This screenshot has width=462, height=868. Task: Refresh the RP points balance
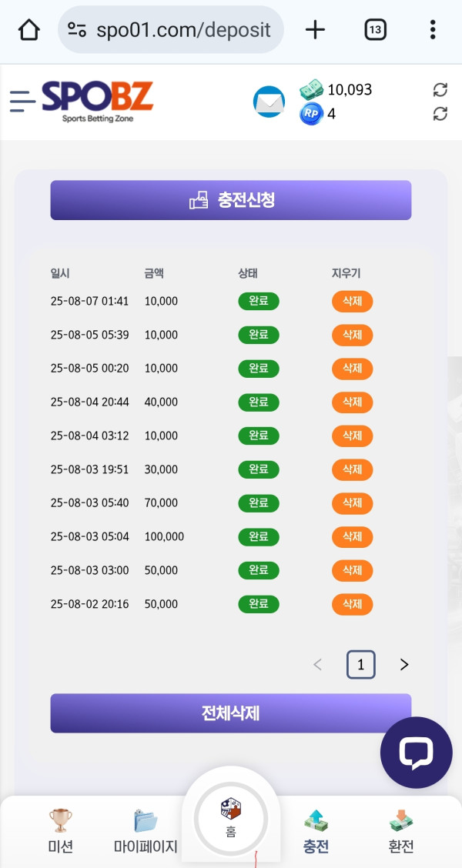pos(440,114)
